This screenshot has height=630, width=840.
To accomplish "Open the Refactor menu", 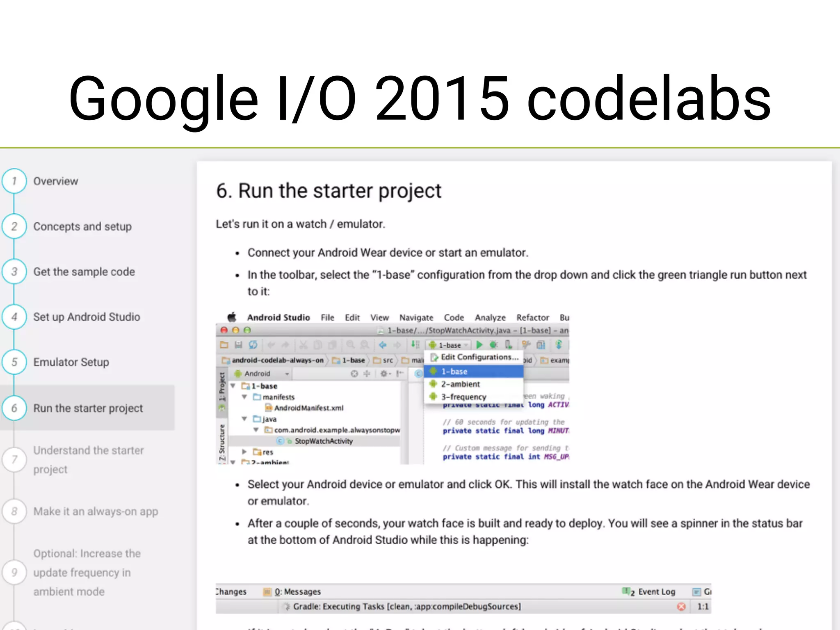I will [533, 317].
